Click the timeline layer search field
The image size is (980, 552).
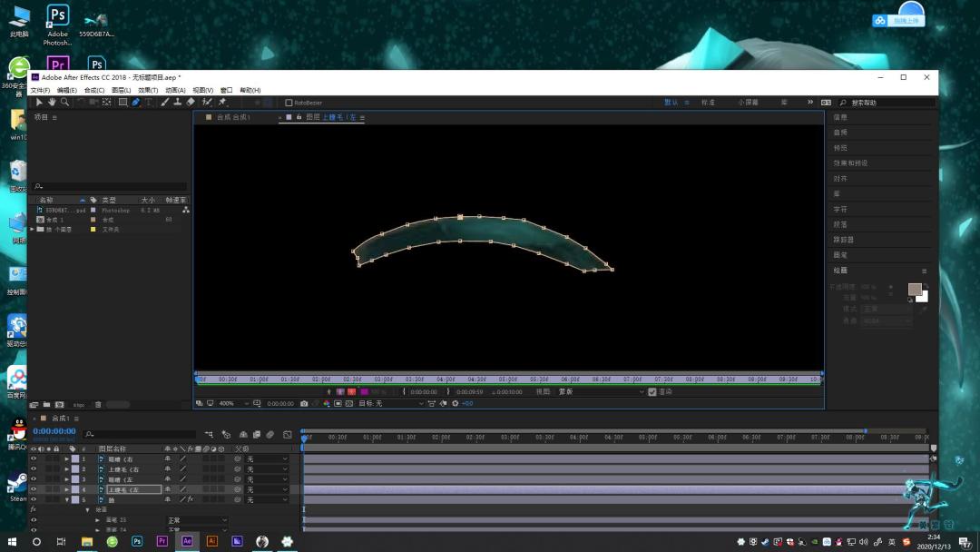click(141, 434)
